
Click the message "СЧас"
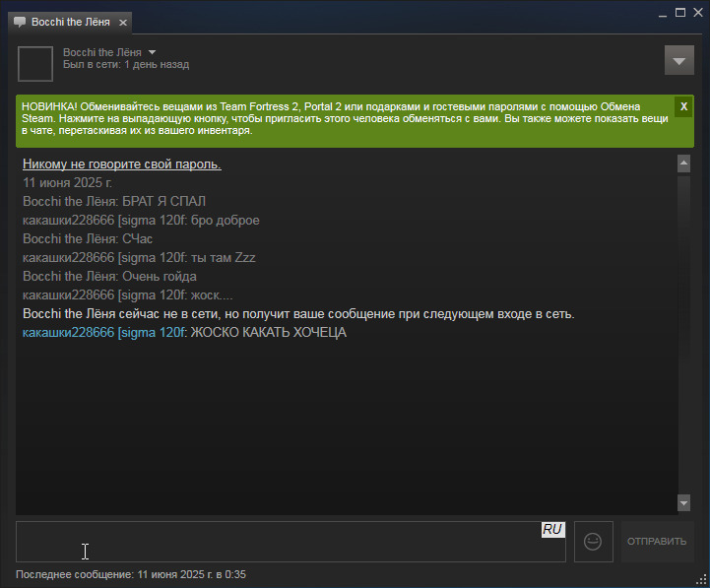click(x=137, y=238)
